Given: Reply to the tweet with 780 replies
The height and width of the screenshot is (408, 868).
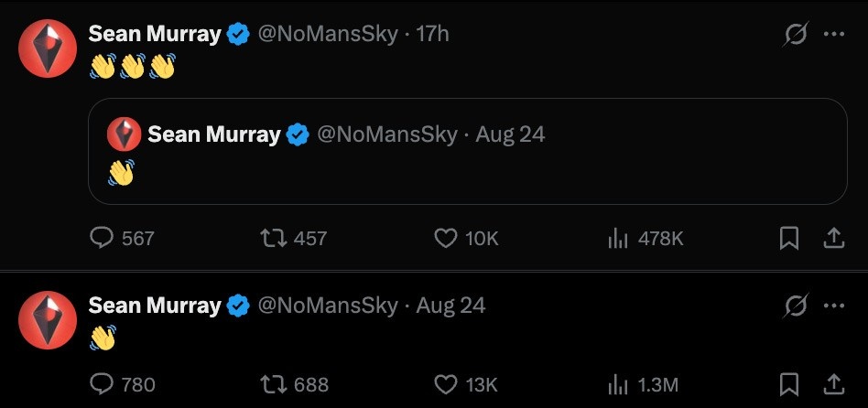Looking at the screenshot, I should point(102,384).
